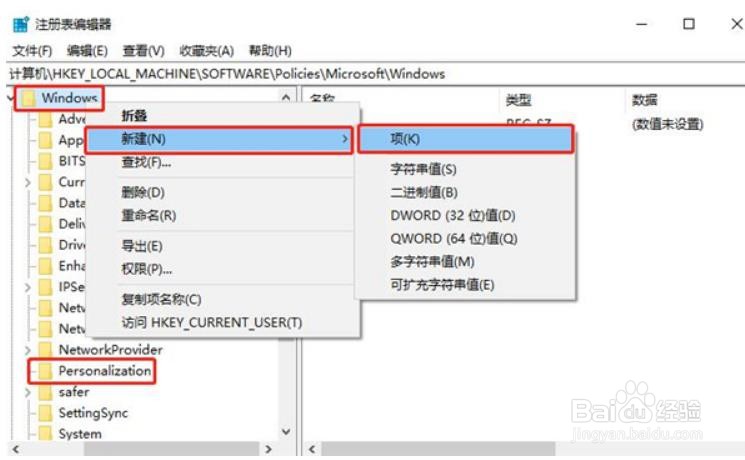Select the Windows key in tree
Screen dimensions: 745x460
(69, 98)
